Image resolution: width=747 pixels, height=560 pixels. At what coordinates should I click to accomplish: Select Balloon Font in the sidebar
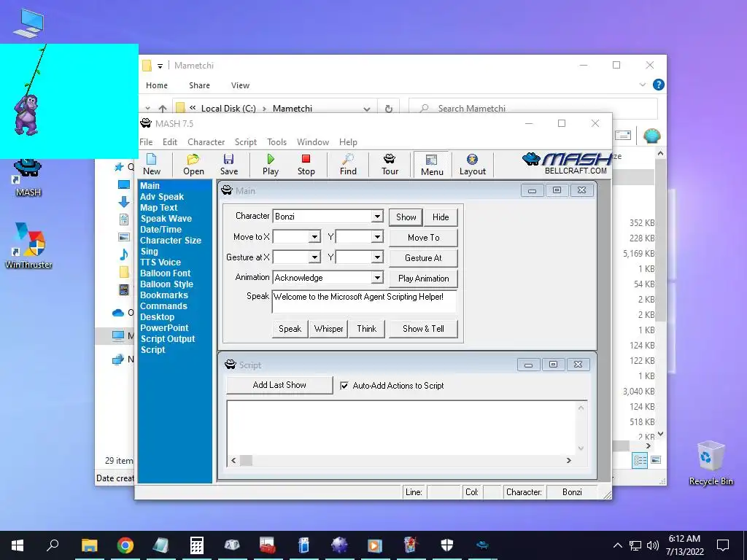[x=166, y=273]
